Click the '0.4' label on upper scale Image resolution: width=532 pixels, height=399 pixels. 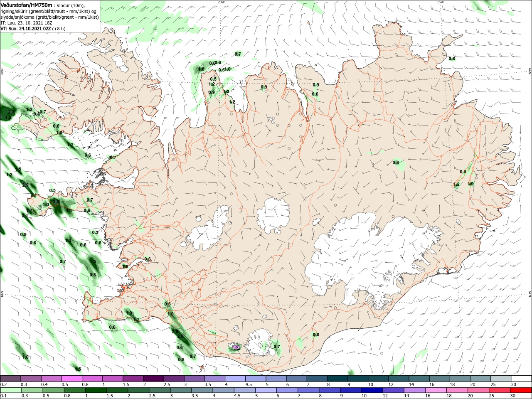pyautogui.click(x=44, y=384)
